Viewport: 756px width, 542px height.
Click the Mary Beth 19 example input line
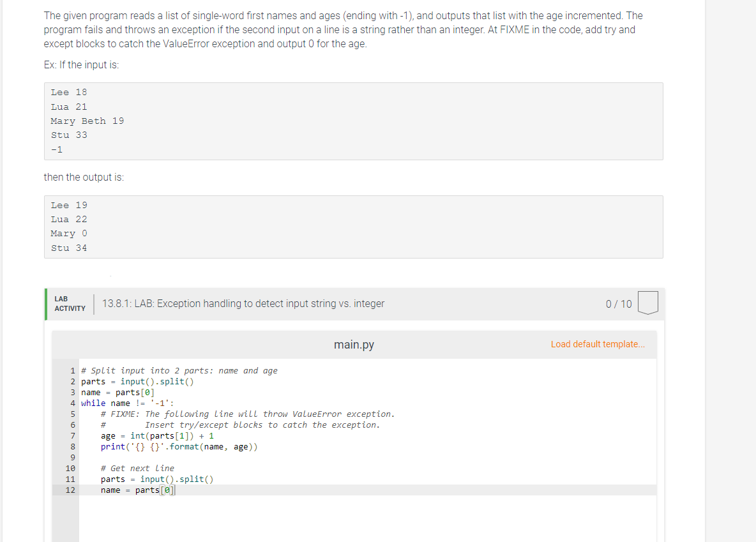pyautogui.click(x=87, y=121)
